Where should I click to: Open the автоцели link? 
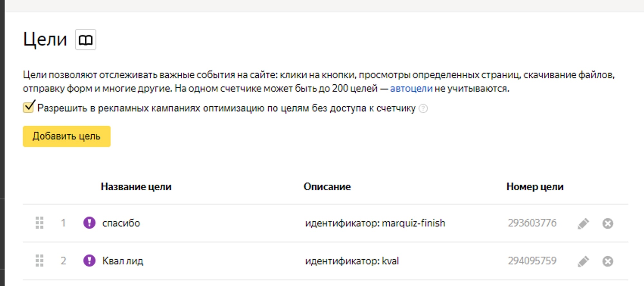[411, 88]
